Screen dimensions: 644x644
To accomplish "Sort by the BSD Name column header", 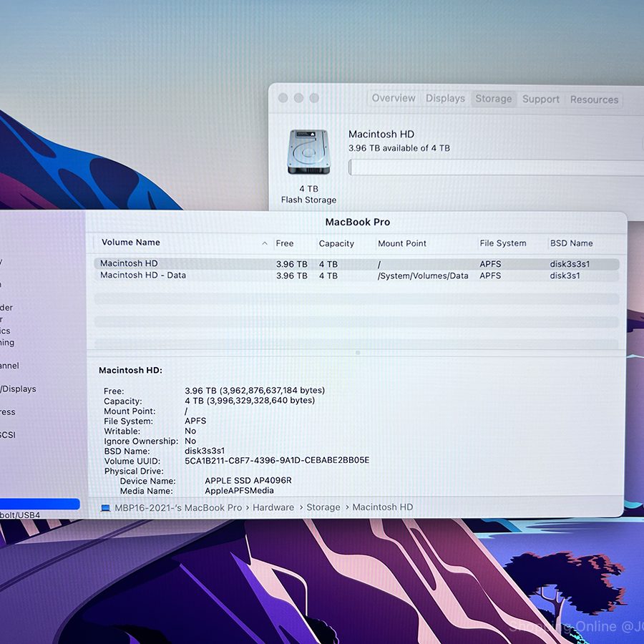I will [x=571, y=243].
